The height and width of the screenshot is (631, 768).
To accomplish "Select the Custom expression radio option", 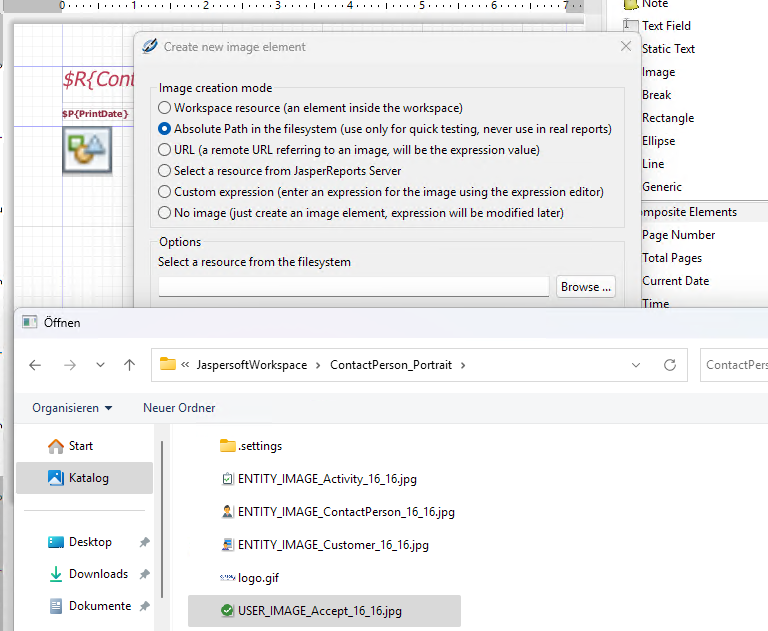I will [x=165, y=192].
